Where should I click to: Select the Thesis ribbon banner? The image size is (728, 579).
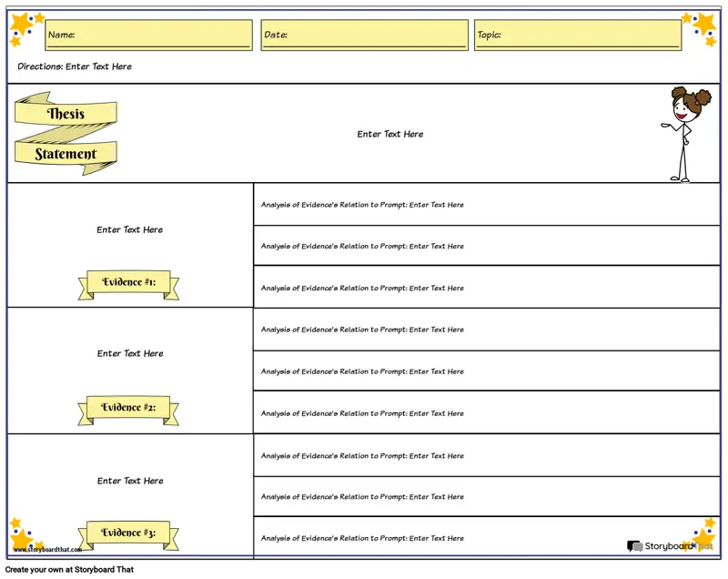pos(66,113)
